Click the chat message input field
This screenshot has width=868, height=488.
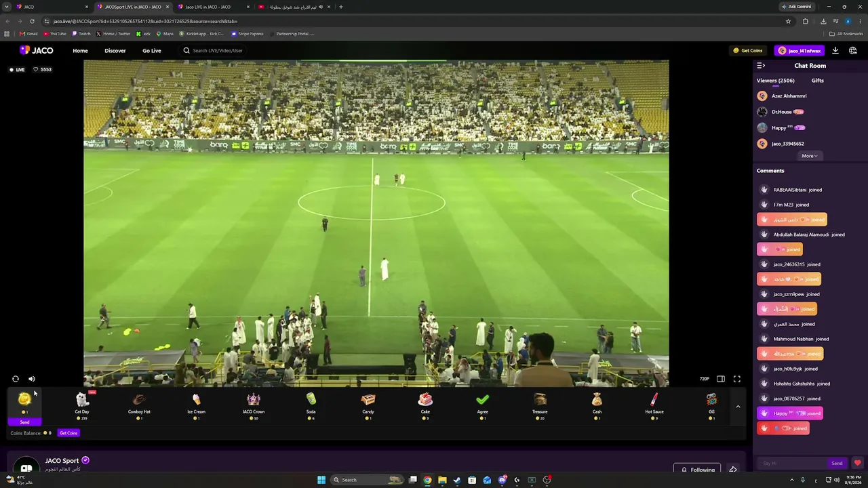tap(791, 464)
